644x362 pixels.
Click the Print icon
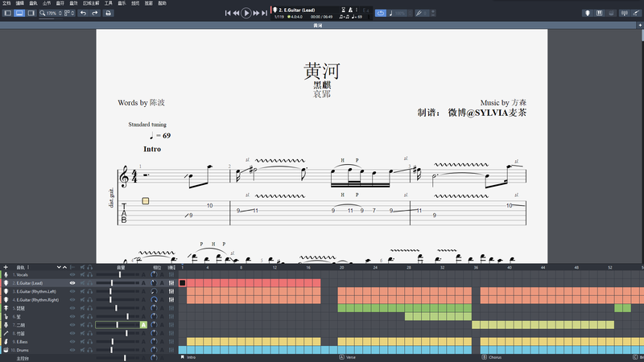(x=108, y=13)
